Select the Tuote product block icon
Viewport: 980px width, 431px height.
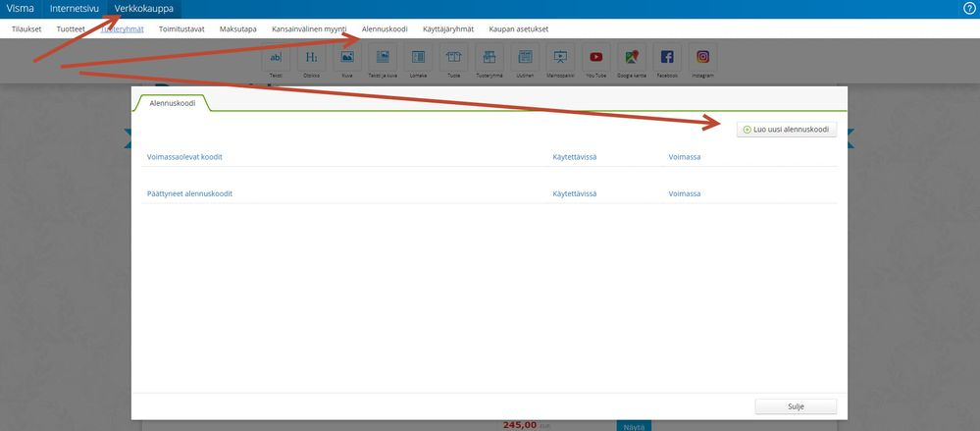(454, 57)
